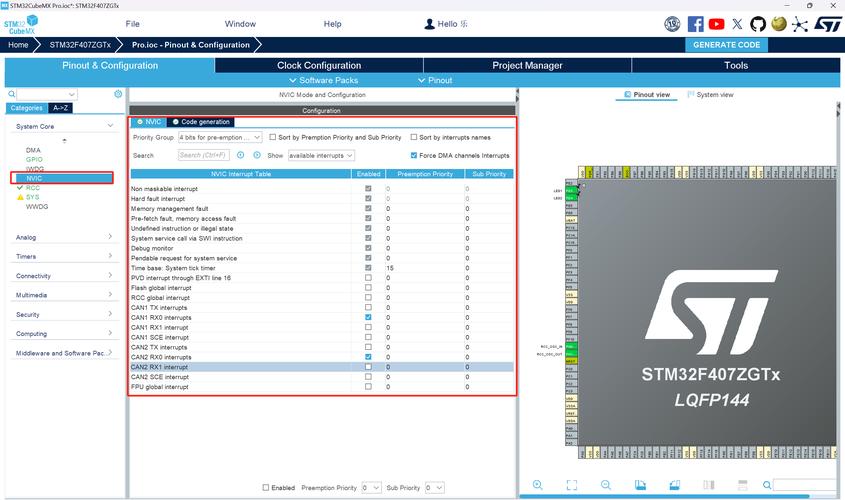The image size is (845, 500).
Task: Open bottom Preemption Priority dropdown
Action: [x=371, y=488]
